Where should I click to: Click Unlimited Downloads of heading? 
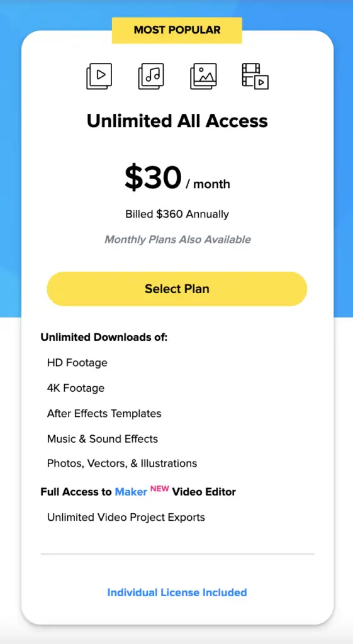[104, 338]
